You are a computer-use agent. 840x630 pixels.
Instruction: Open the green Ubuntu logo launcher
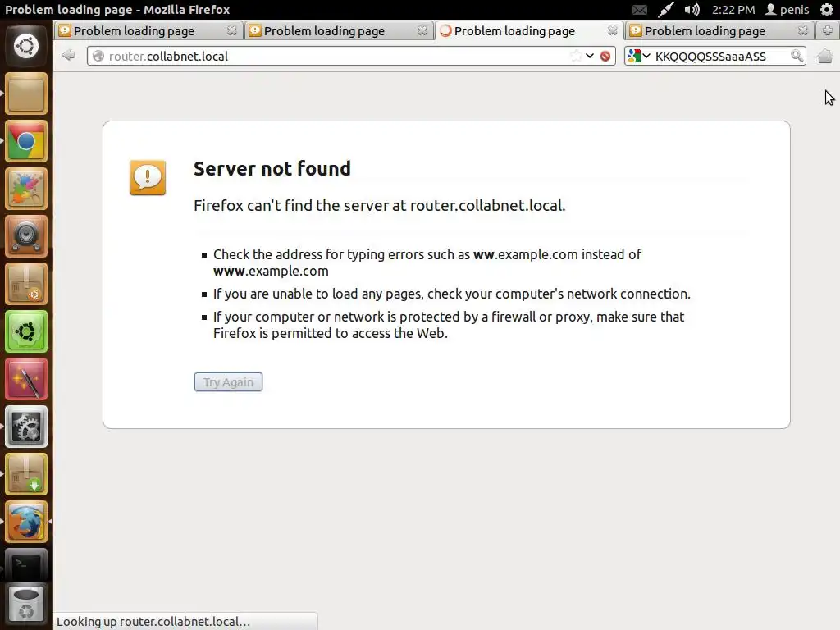pos(25,331)
